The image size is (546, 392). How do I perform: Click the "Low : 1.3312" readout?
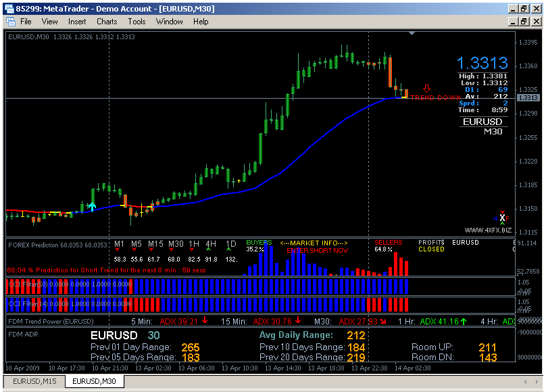(485, 83)
